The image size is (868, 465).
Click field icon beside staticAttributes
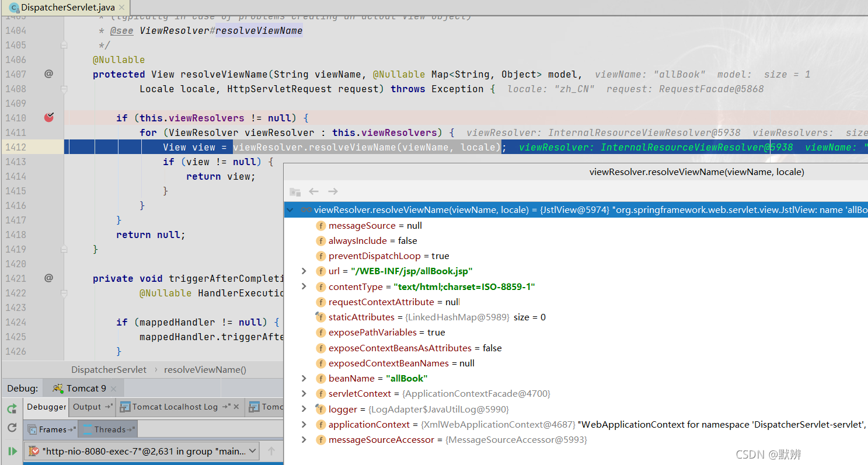(x=320, y=317)
